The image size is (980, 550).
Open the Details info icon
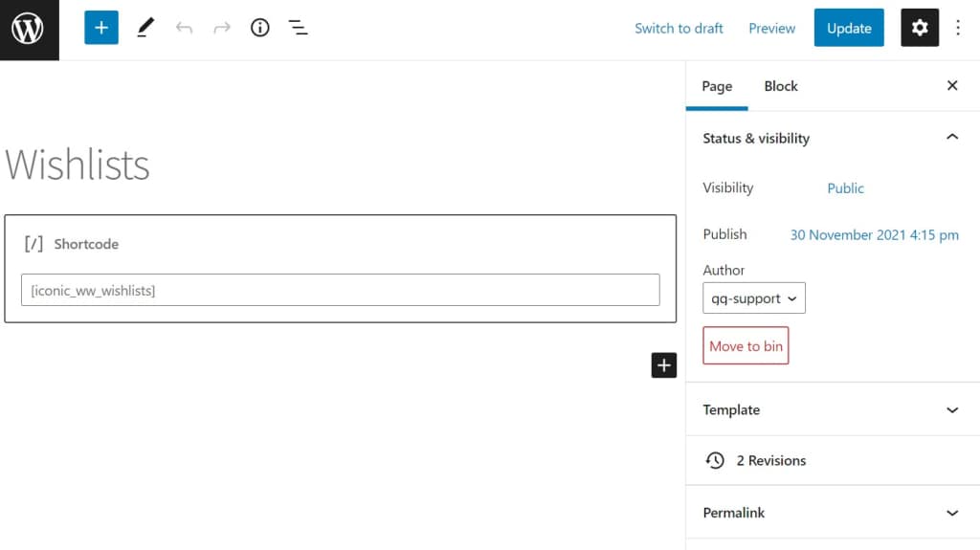pyautogui.click(x=260, y=28)
